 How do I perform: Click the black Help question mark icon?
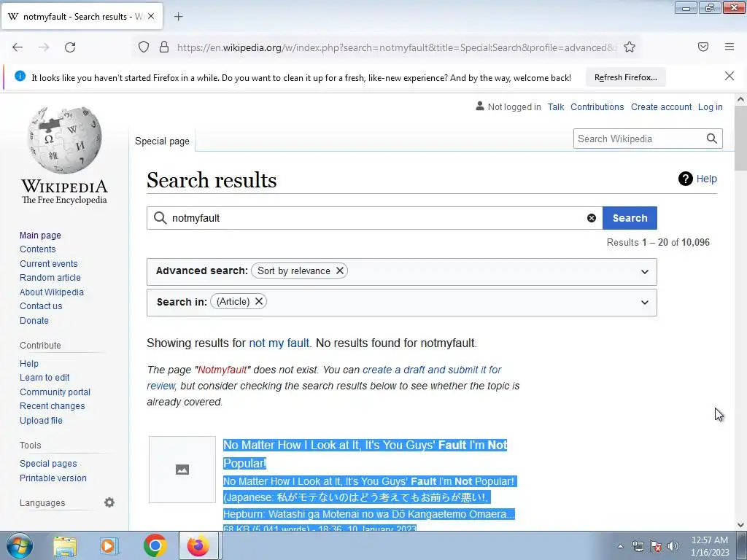(685, 179)
